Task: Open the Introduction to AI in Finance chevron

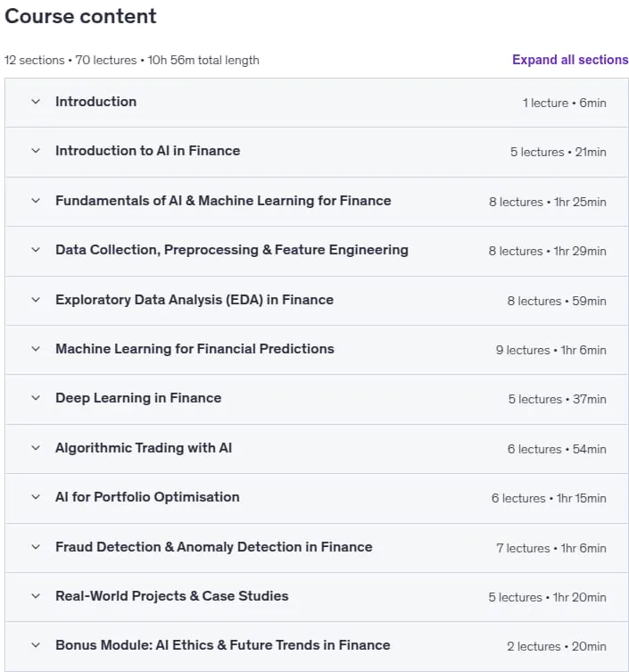Action: (x=36, y=151)
